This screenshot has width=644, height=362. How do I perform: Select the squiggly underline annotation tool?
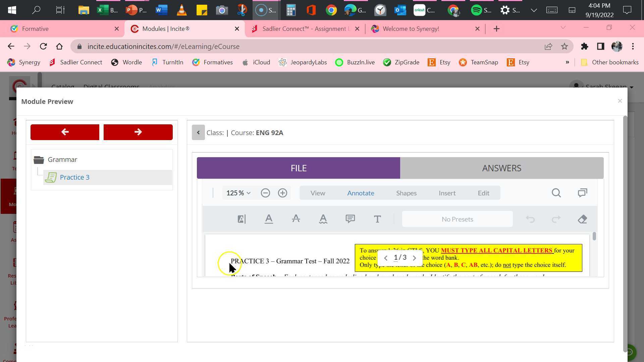pos(323,219)
